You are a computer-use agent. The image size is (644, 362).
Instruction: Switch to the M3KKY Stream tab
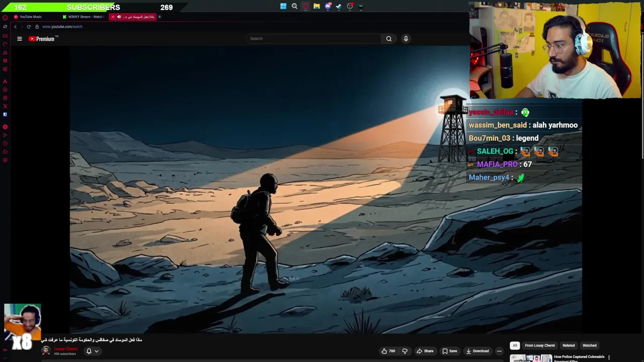point(84,17)
